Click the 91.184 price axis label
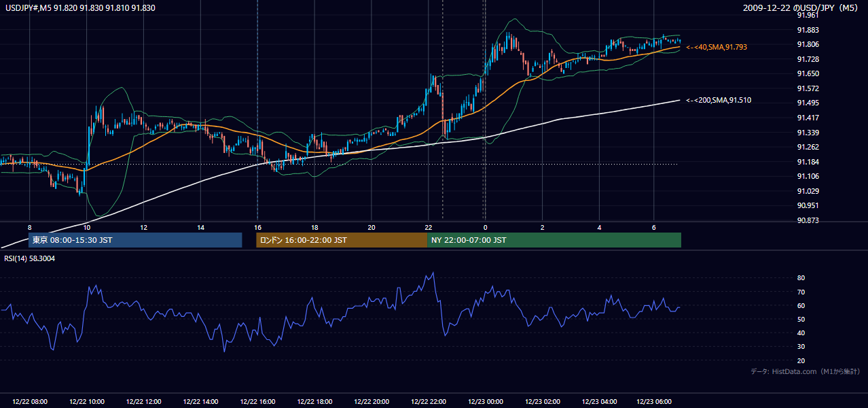The image size is (868, 408). click(x=807, y=162)
